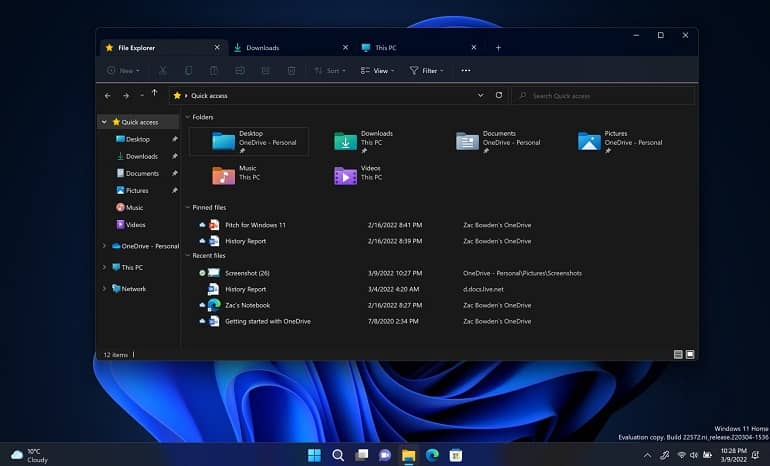Screen dimensions: 770x466
Task: Expand Network in sidebar
Action: coord(104,289)
